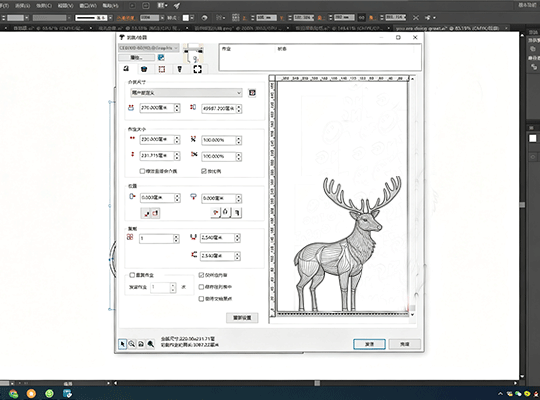The image size is (540, 400).
Task: Click the dark magnifier zoom tool icon
Action: 150,344
